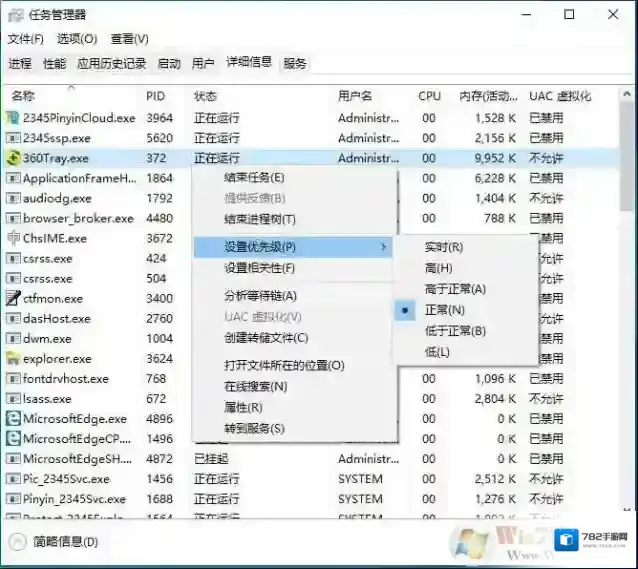Click the Pic_2345Svc.exe process icon
The image size is (638, 569).
coord(13,479)
